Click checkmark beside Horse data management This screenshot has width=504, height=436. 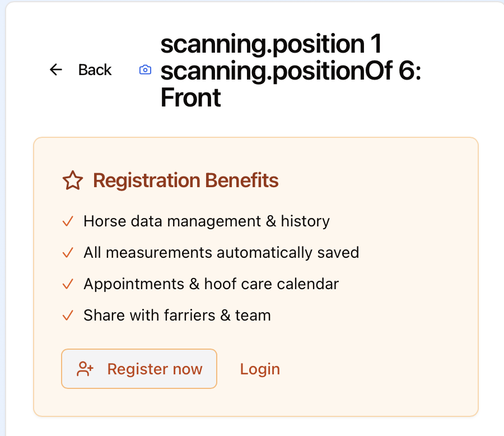coord(68,221)
